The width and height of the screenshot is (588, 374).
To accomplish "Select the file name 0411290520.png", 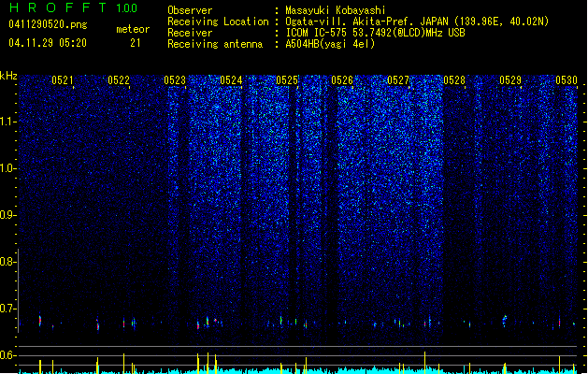I will 48,24.
